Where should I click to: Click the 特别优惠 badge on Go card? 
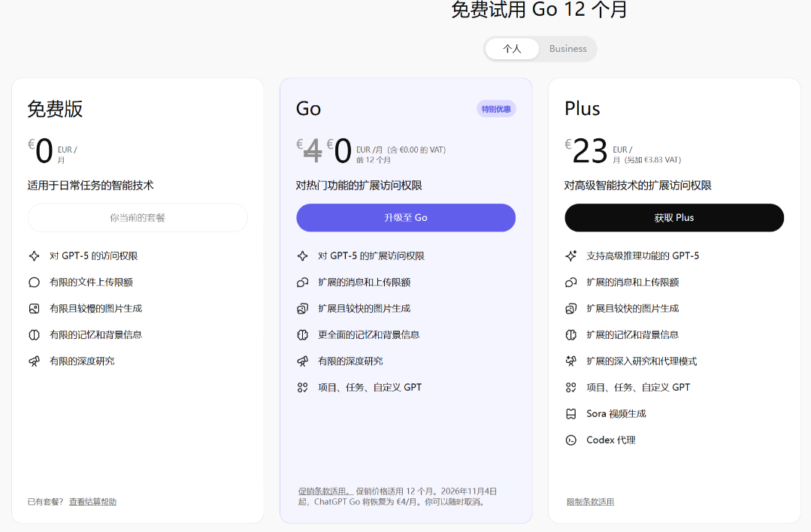(x=496, y=109)
